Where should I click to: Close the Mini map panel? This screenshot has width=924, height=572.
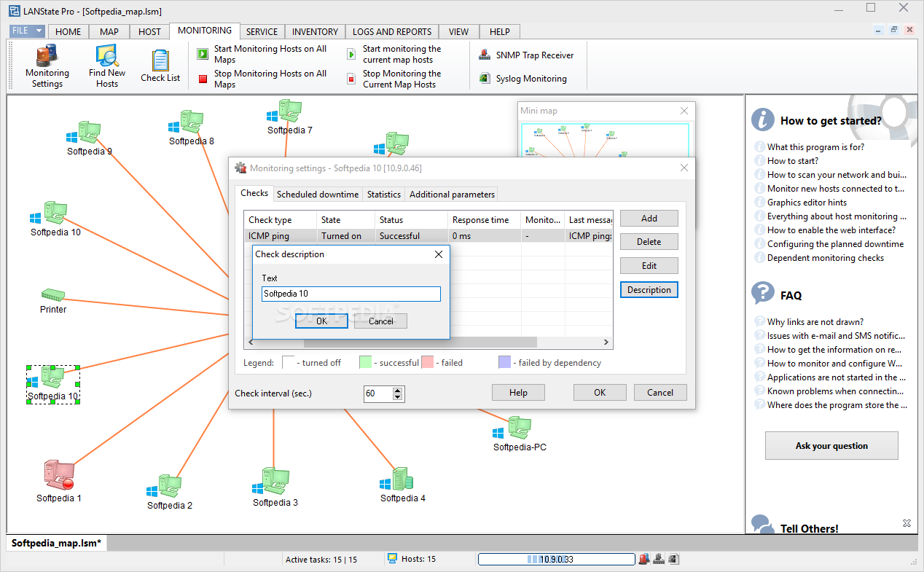point(684,111)
